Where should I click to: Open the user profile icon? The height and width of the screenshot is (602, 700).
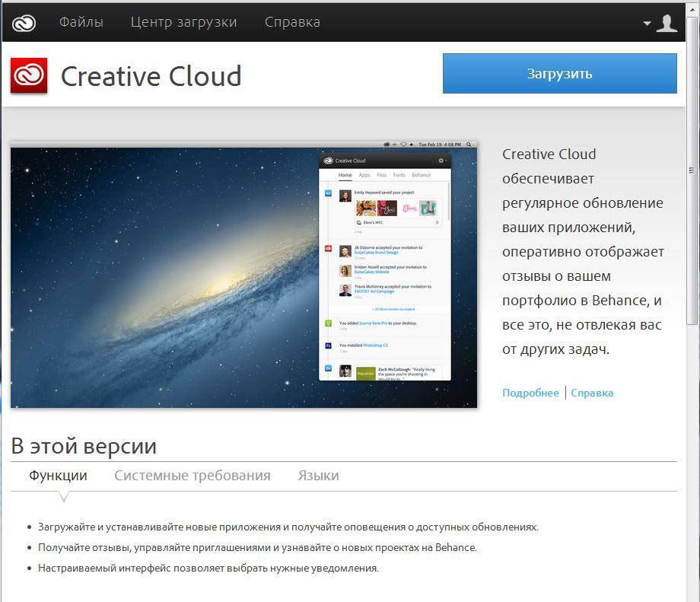667,24
